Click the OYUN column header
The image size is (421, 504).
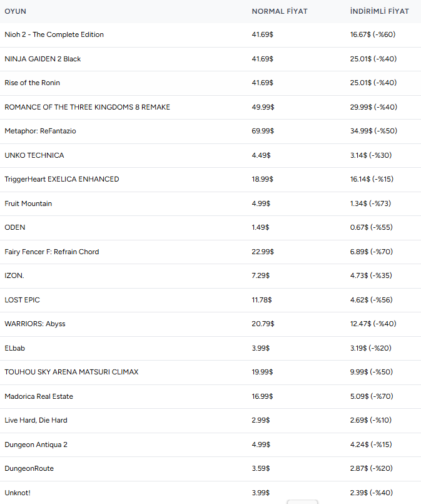click(16, 11)
